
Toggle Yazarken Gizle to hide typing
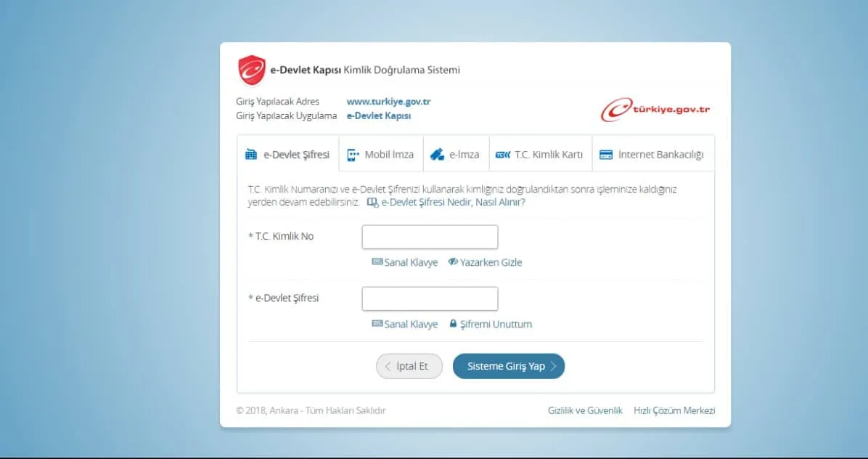tap(485, 262)
